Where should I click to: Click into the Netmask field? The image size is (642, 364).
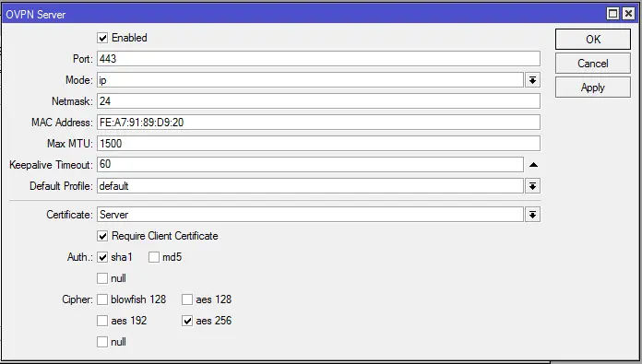[318, 101]
